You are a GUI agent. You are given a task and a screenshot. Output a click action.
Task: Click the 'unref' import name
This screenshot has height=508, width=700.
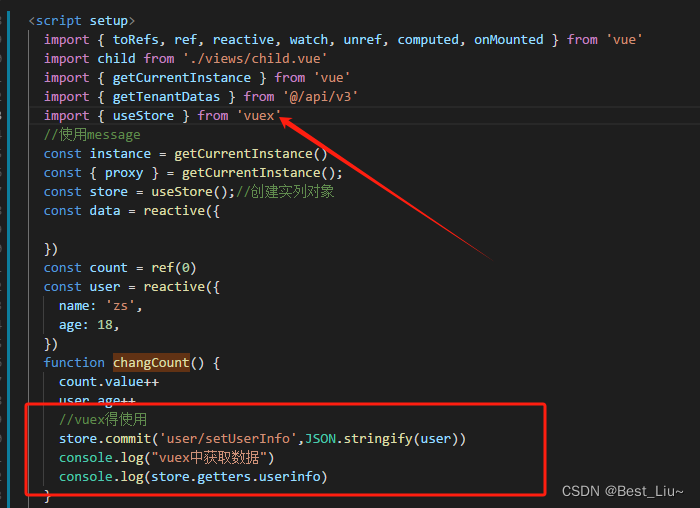[363, 40]
